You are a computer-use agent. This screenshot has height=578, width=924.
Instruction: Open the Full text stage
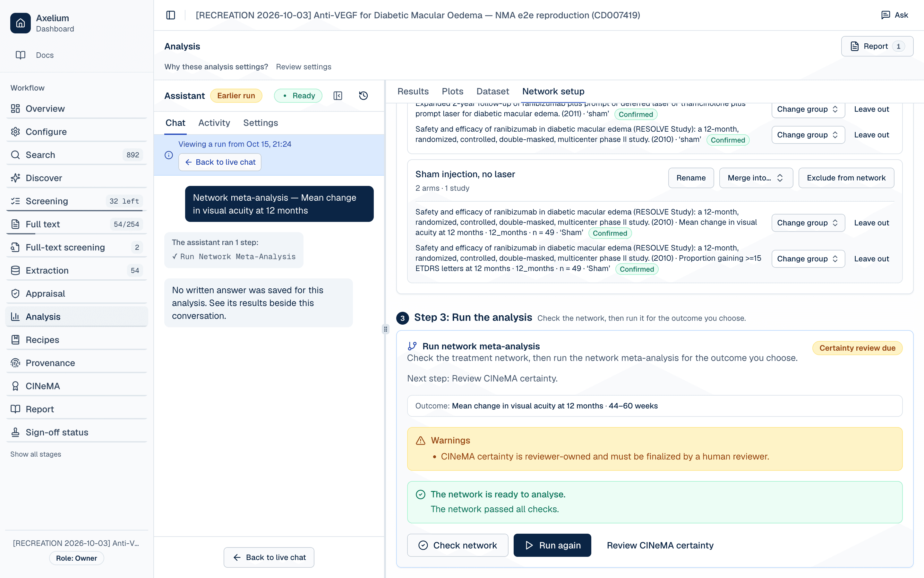click(x=77, y=224)
